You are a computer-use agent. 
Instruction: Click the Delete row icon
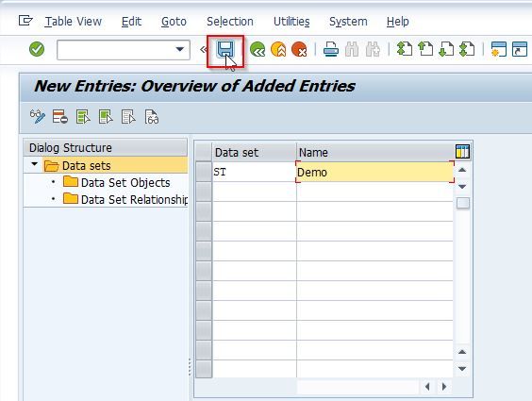pos(60,117)
